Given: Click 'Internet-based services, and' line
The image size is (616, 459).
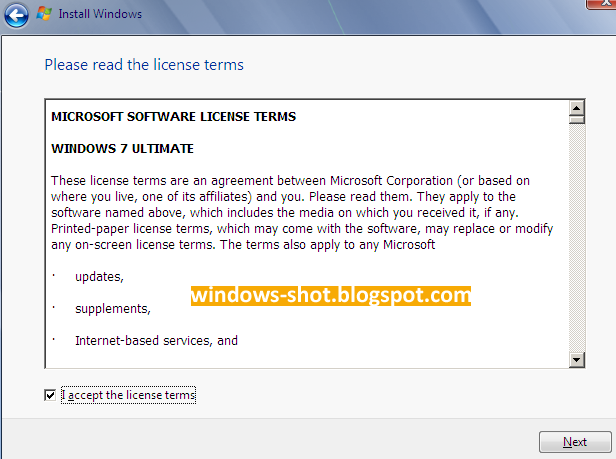Looking at the screenshot, I should click(156, 341).
